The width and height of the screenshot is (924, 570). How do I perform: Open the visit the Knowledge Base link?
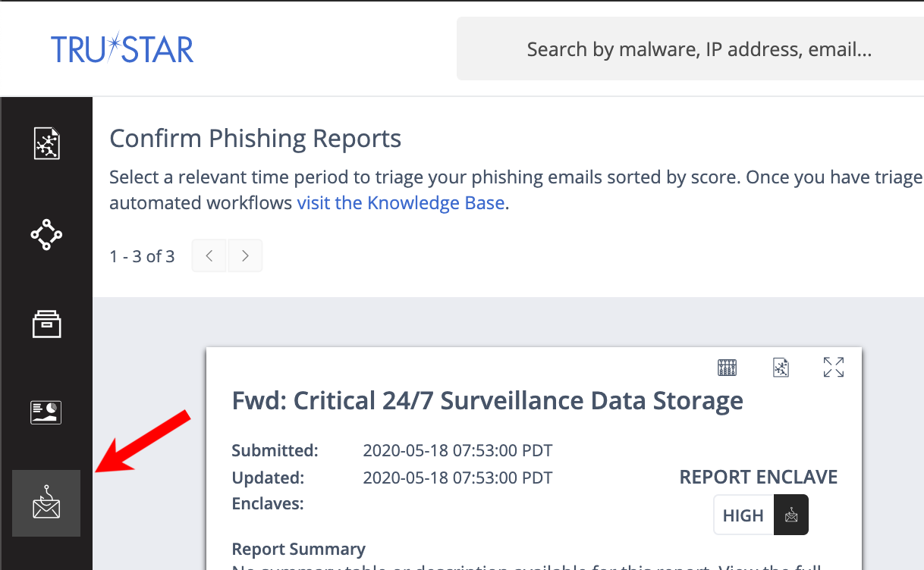pyautogui.click(x=401, y=203)
